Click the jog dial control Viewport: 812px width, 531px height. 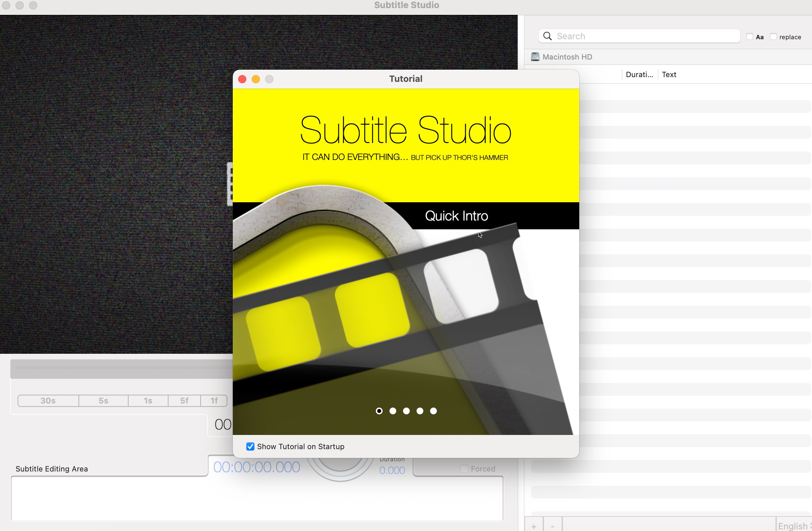click(x=340, y=469)
